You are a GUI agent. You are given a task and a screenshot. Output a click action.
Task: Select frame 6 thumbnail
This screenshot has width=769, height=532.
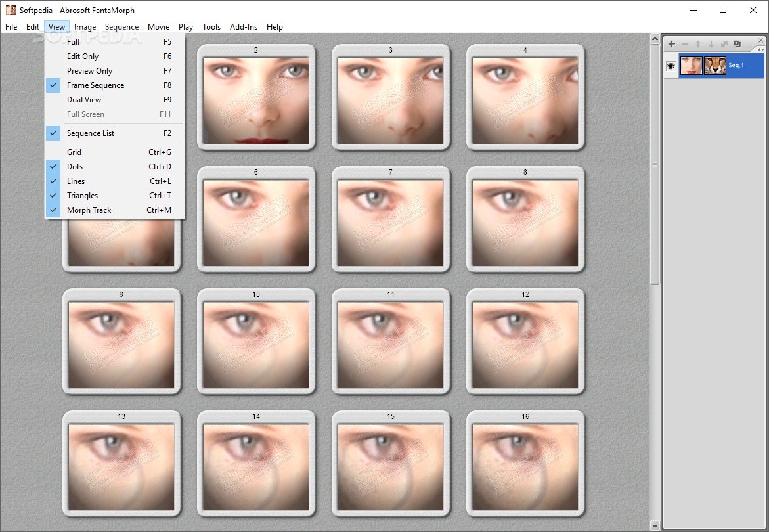256,219
